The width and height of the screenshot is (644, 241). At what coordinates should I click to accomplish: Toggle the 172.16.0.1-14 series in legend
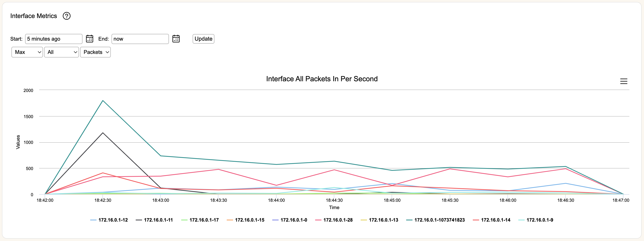(x=492, y=220)
